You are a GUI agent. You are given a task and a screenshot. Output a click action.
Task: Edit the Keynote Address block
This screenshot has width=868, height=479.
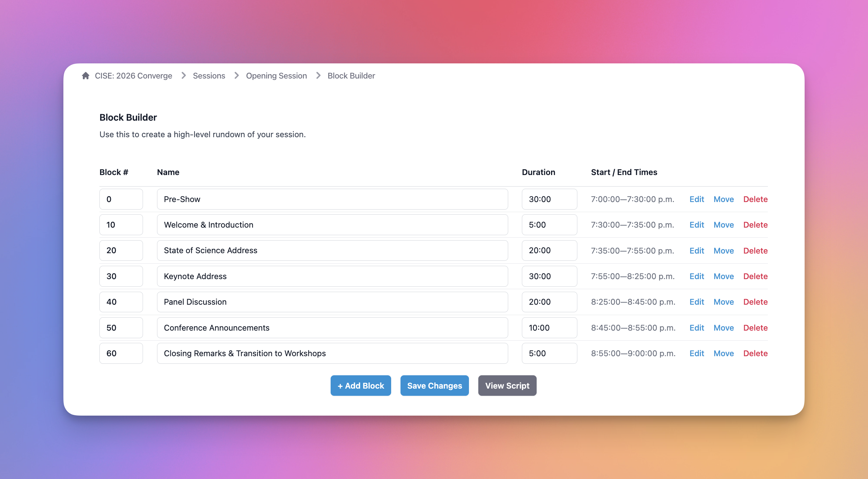pos(697,276)
